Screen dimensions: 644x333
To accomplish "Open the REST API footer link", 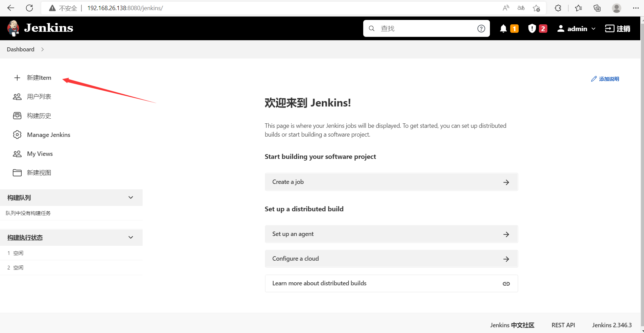I will 563,325.
